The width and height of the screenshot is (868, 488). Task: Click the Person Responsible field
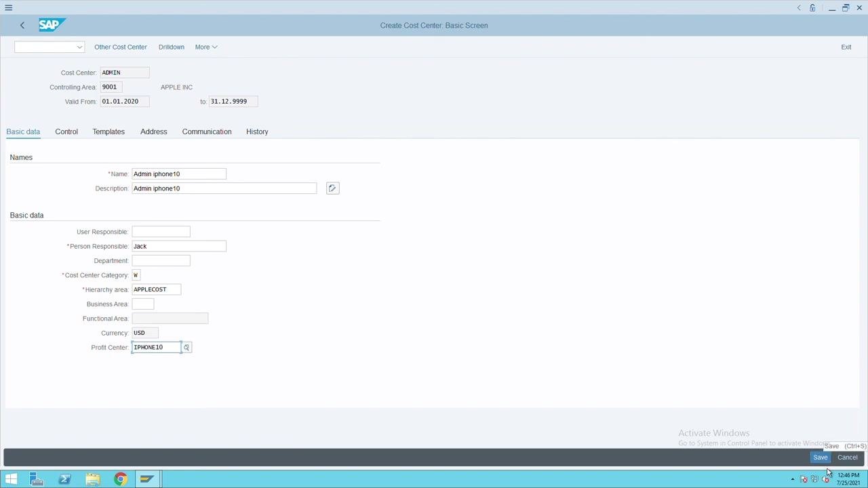coord(179,246)
